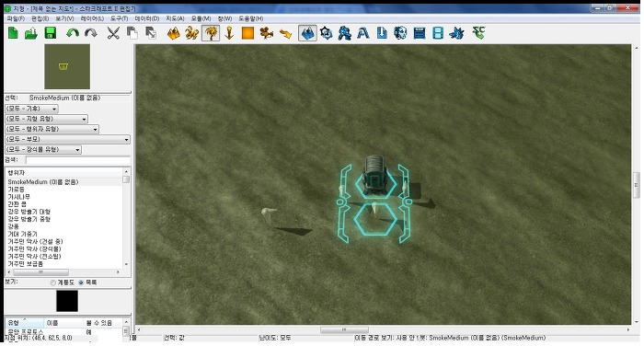Click the blue ship Overview Manager icon

456,33
